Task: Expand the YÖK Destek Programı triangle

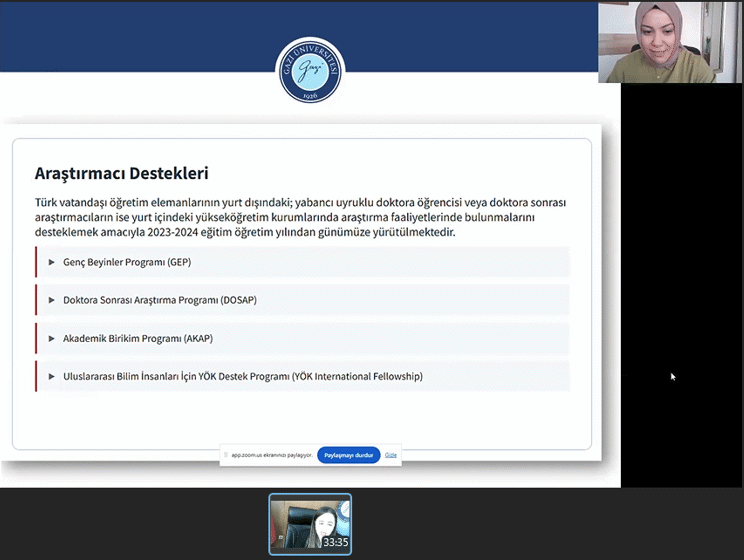Action: [x=52, y=377]
